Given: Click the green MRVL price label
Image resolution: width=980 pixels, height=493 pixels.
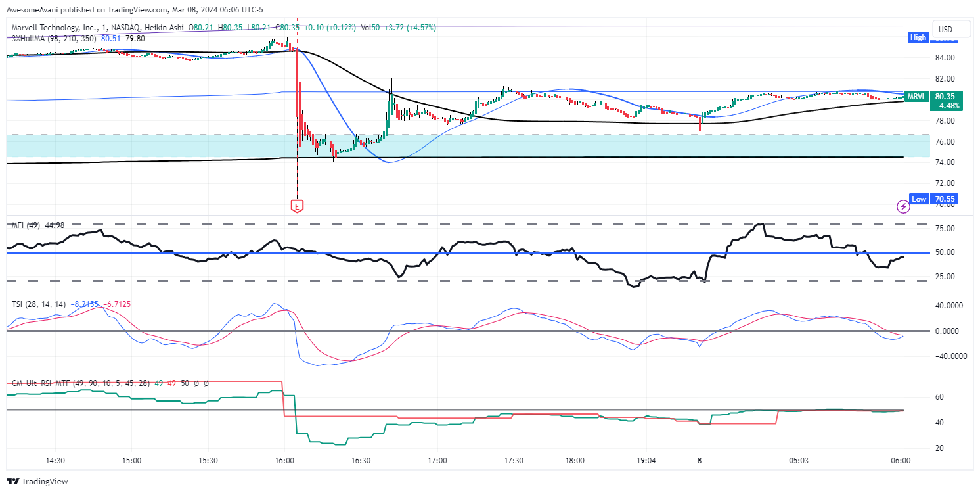Looking at the screenshot, I should pyautogui.click(x=933, y=101).
